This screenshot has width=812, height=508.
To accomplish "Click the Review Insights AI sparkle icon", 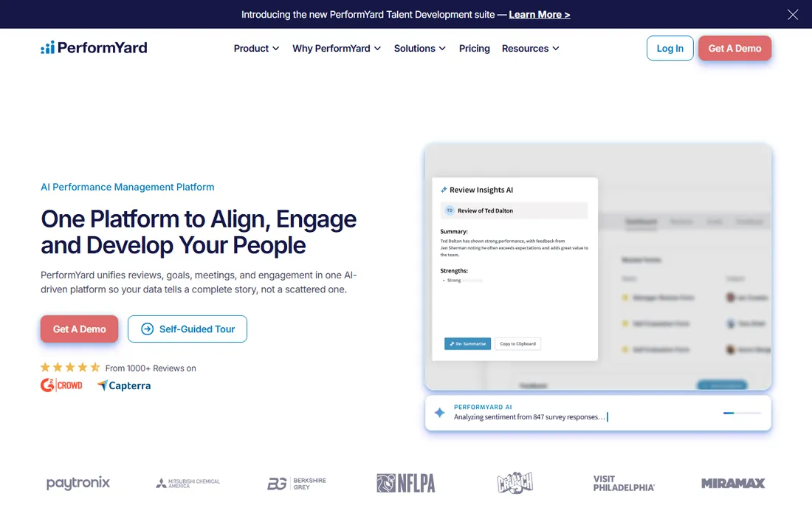I will (444, 190).
